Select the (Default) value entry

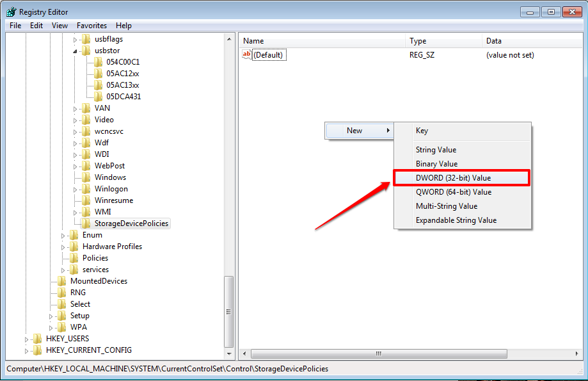point(269,54)
